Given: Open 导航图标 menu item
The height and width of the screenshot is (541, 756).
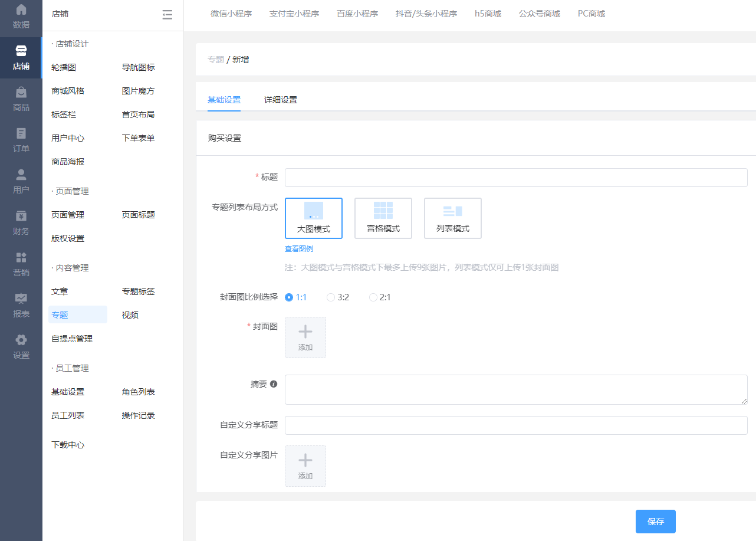Looking at the screenshot, I should (139, 67).
